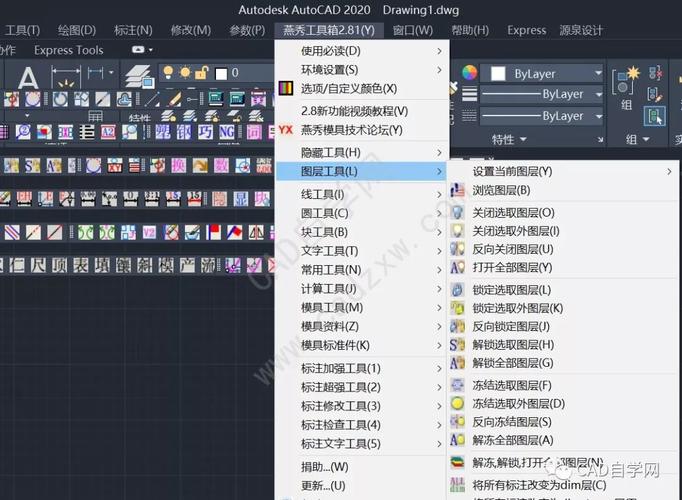682x500 pixels.
Task: Open the ByLayer lineweight dropdown
Action: [x=598, y=94]
